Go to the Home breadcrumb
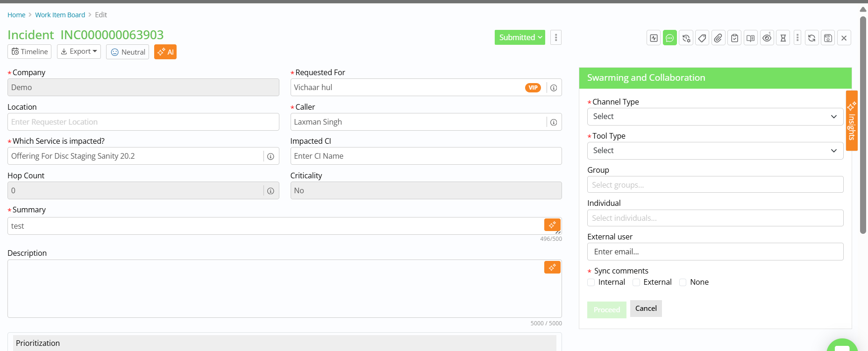 pyautogui.click(x=16, y=15)
